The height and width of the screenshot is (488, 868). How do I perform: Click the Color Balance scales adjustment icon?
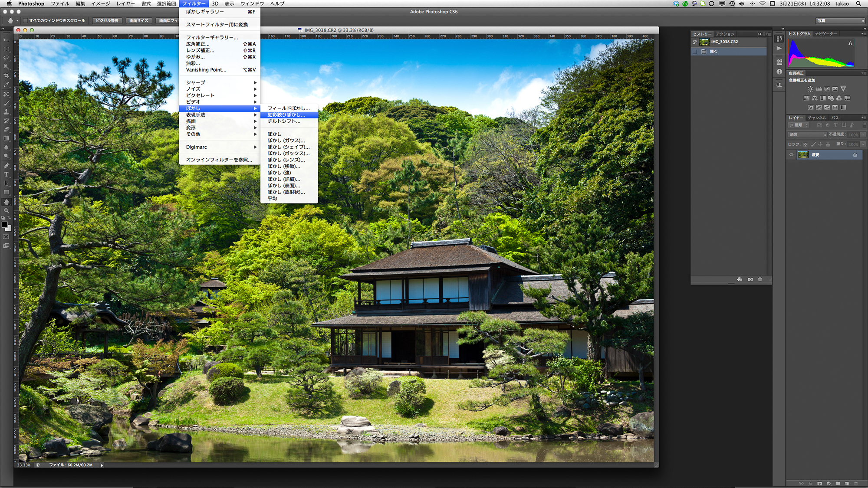point(815,98)
